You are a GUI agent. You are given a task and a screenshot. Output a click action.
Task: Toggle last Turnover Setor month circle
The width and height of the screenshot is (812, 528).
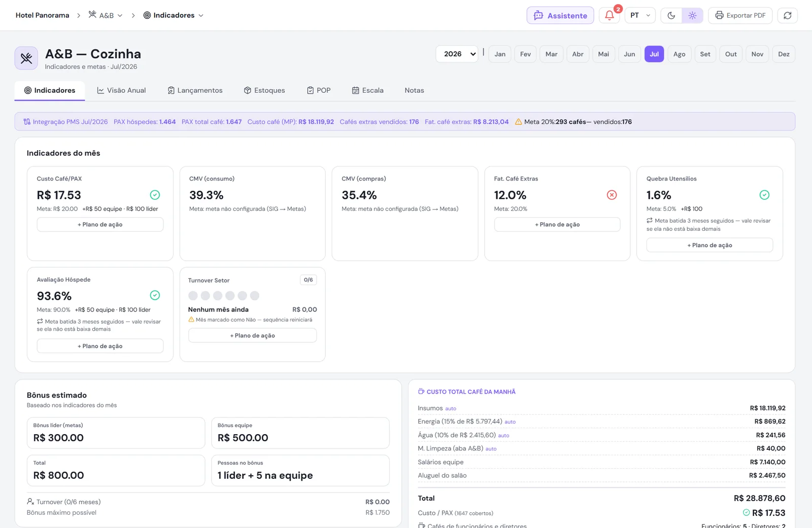click(255, 296)
